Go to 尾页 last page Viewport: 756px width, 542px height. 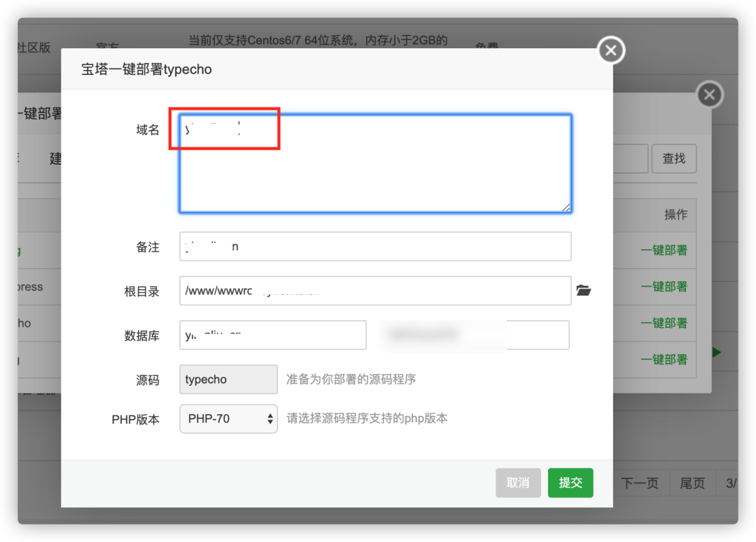[692, 483]
